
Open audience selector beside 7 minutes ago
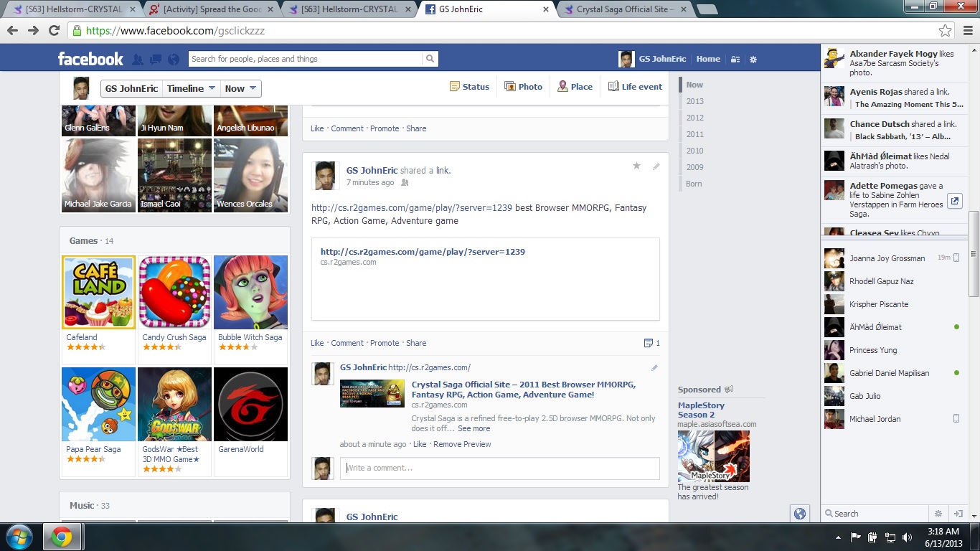(405, 183)
